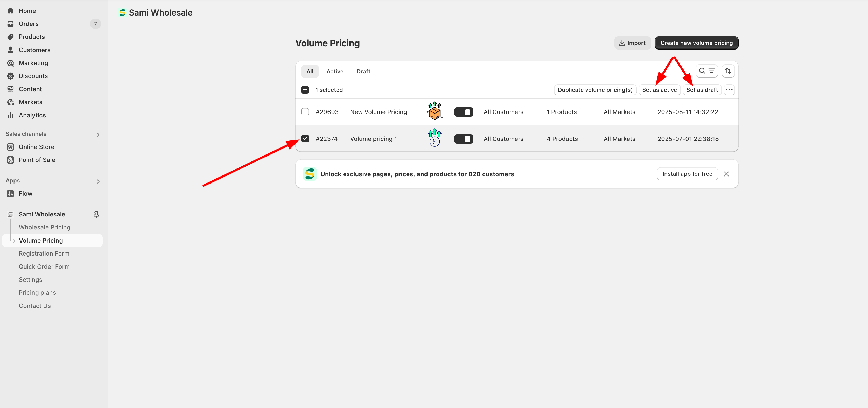Expand the Sales channels section chevron
The image size is (868, 408).
(98, 135)
